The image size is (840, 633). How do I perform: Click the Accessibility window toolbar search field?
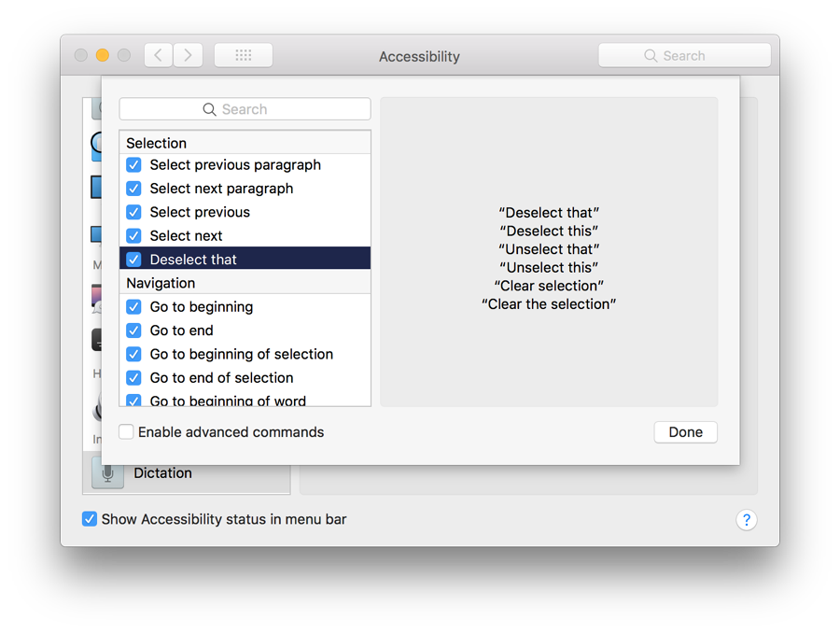[x=685, y=55]
